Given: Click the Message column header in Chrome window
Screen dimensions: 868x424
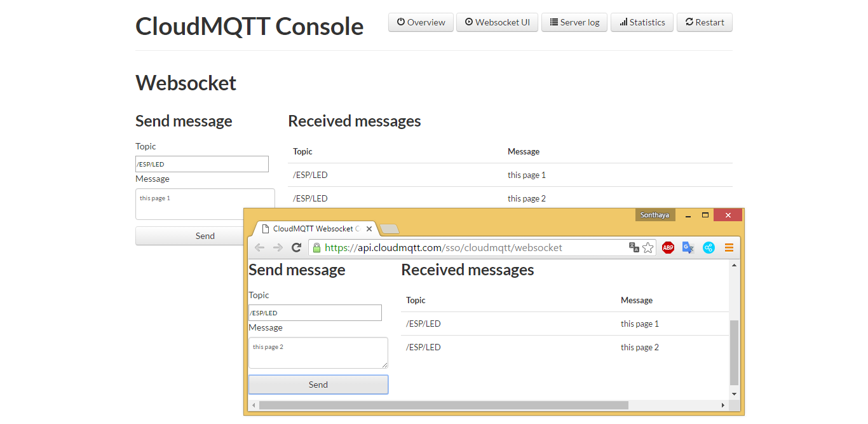Looking at the screenshot, I should pyautogui.click(x=637, y=300).
